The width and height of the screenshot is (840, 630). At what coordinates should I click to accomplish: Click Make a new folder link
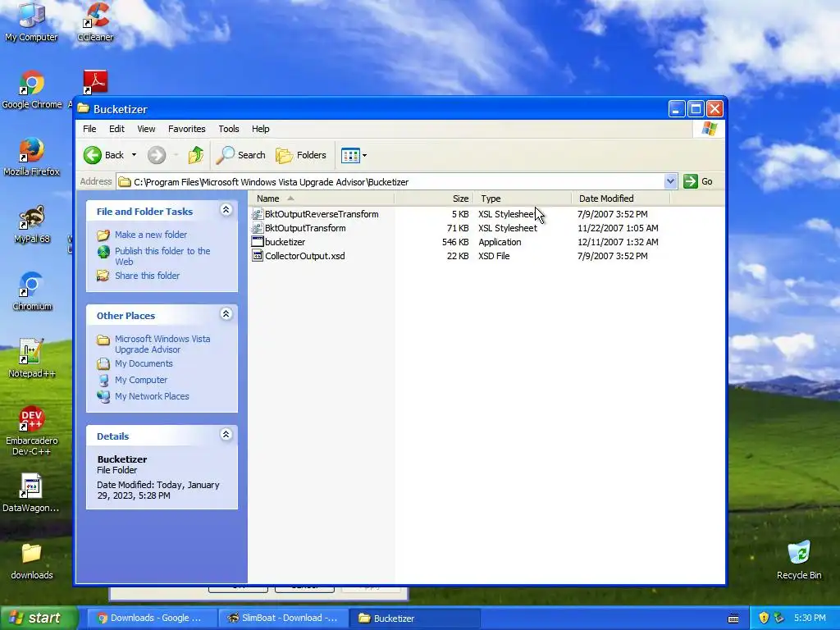(151, 235)
